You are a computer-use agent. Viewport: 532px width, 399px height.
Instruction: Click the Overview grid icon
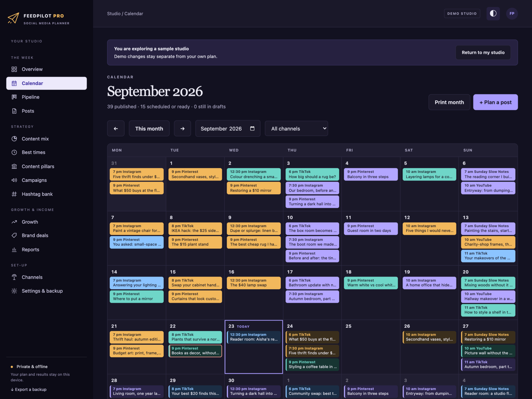(x=14, y=69)
